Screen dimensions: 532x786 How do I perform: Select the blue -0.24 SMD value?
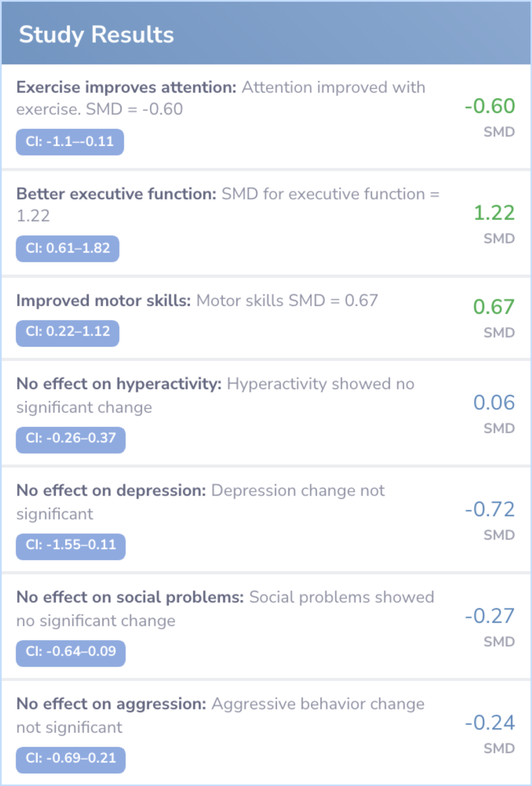click(x=490, y=723)
